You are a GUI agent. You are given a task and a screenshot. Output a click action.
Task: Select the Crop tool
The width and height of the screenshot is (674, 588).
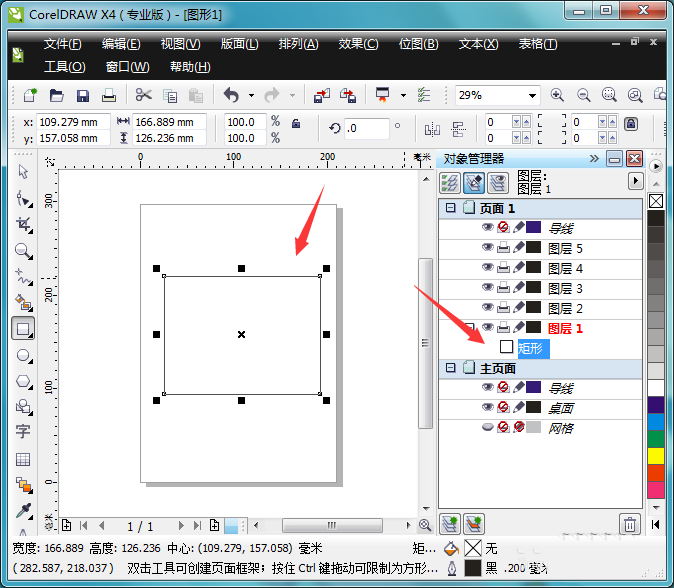[x=24, y=225]
